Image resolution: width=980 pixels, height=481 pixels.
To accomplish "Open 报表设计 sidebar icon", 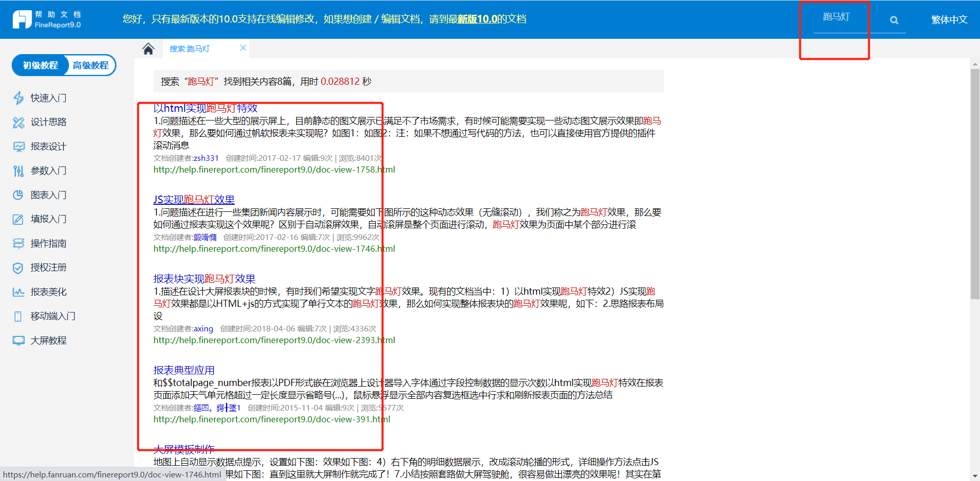I will tap(18, 147).
